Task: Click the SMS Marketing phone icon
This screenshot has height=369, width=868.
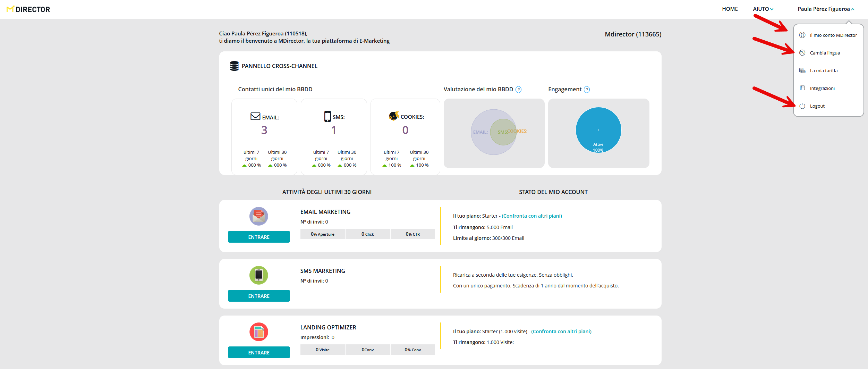Action: (258, 275)
